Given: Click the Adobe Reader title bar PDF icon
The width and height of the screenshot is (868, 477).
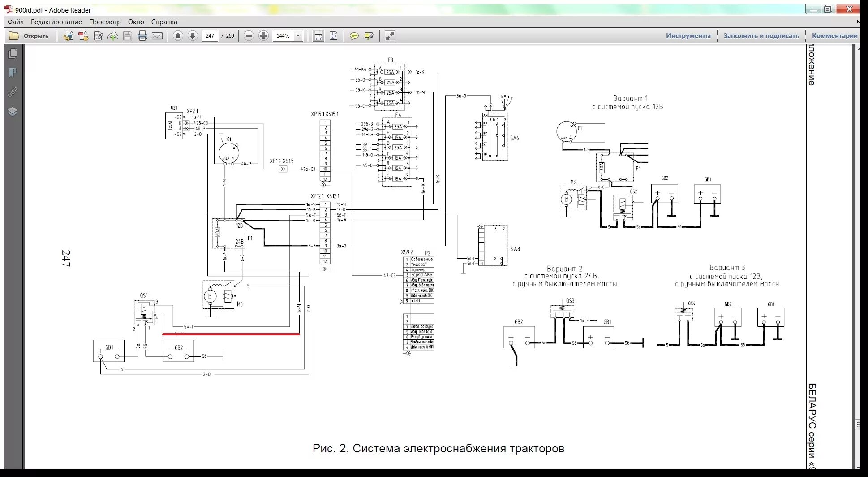Looking at the screenshot, I should click(x=9, y=10).
